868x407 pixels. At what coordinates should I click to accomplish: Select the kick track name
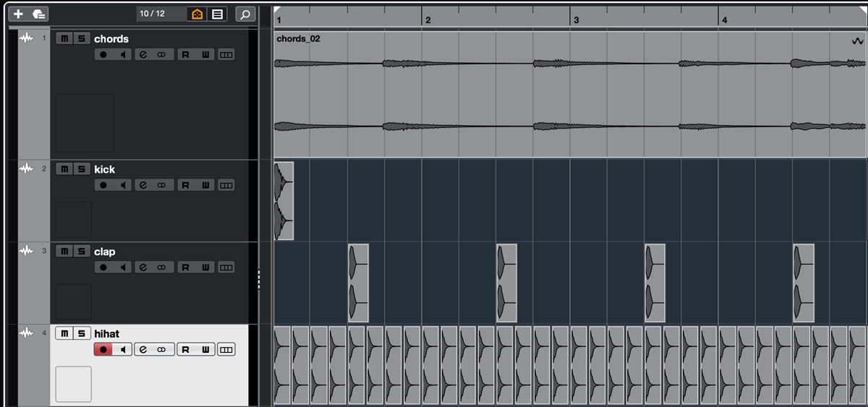(x=104, y=169)
